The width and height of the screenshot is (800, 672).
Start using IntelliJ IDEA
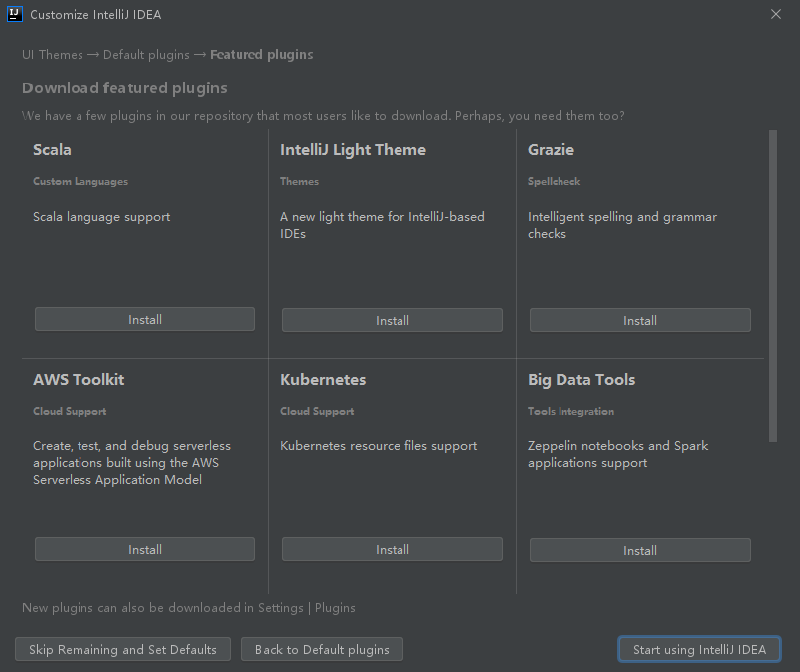(700, 649)
